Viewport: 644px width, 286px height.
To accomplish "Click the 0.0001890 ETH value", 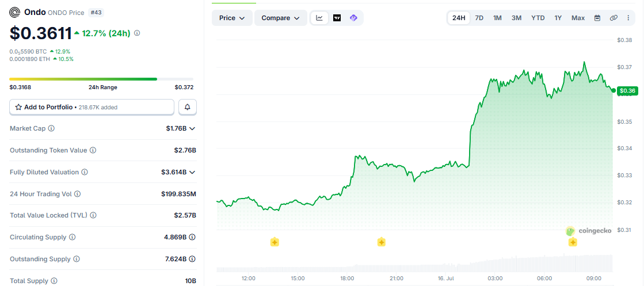I will pyautogui.click(x=29, y=59).
